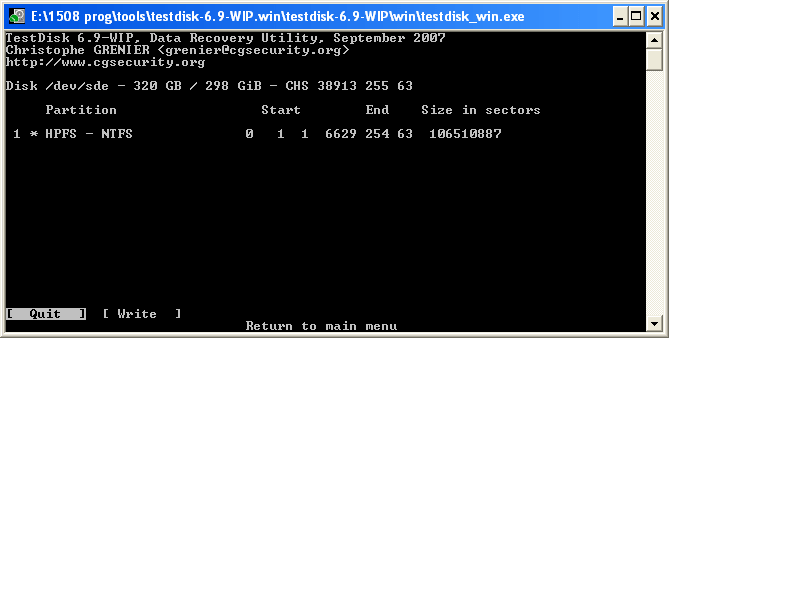Click the 'Size in sectors' column header
The width and height of the screenshot is (800, 600).
click(481, 110)
